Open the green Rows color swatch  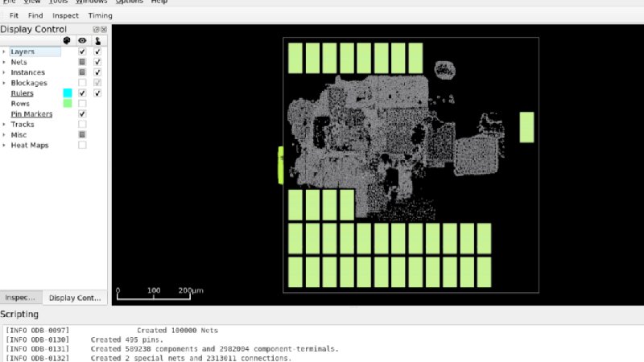tap(68, 103)
